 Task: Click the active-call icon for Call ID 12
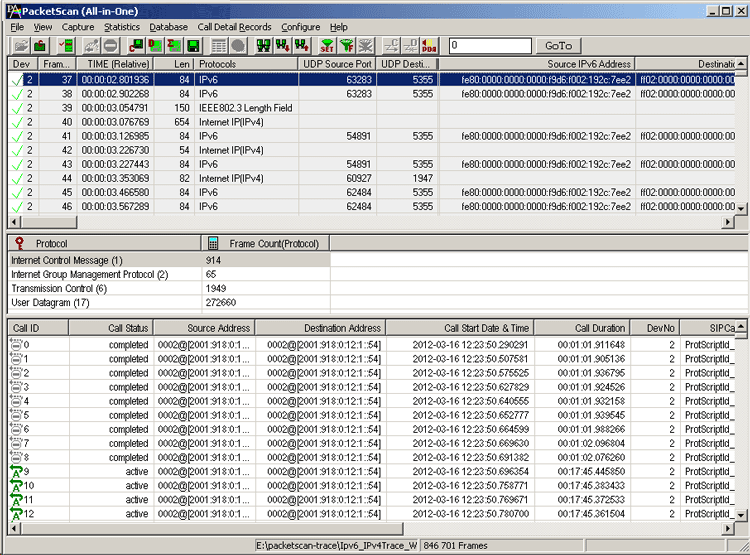tap(16, 514)
